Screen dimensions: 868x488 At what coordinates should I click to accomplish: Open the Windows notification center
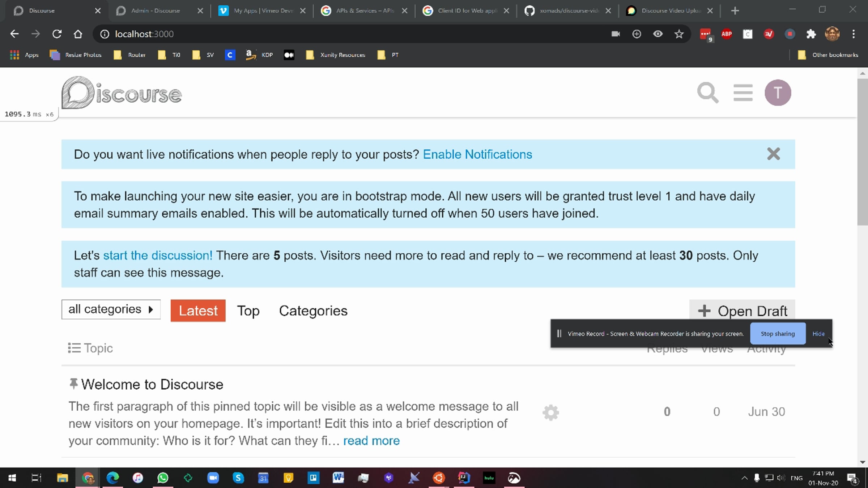pos(853,479)
